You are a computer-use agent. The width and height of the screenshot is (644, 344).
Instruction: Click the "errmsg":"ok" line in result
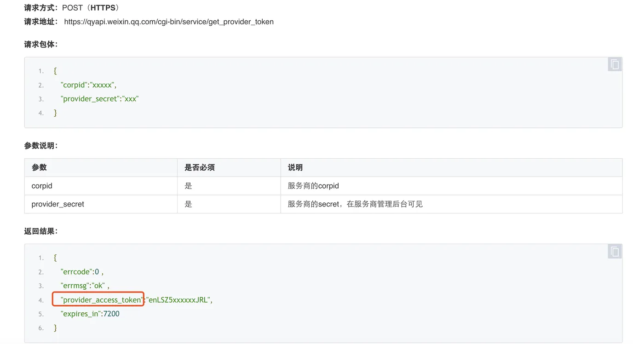tap(85, 286)
